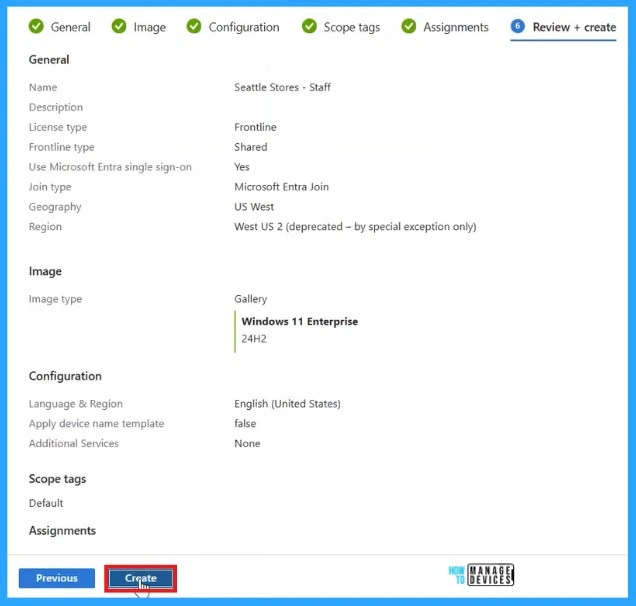Go back with the Previous button

(x=57, y=578)
